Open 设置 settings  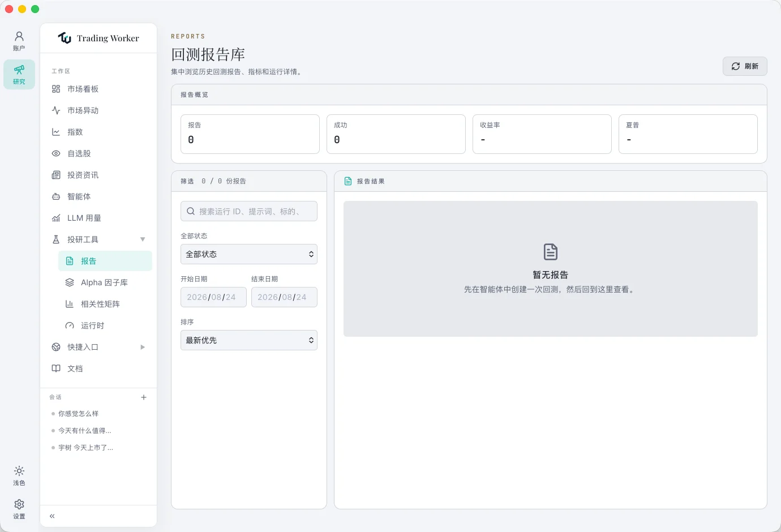click(19, 509)
